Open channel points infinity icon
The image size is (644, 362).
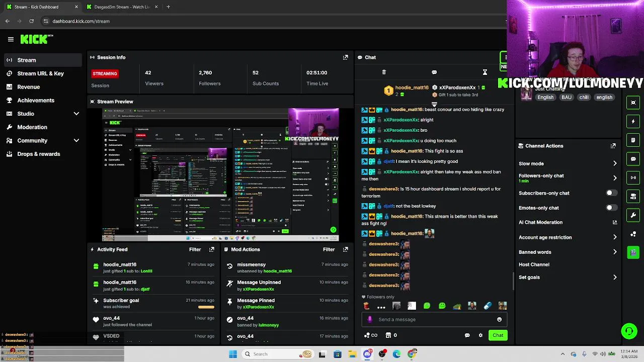pyautogui.click(x=370, y=335)
